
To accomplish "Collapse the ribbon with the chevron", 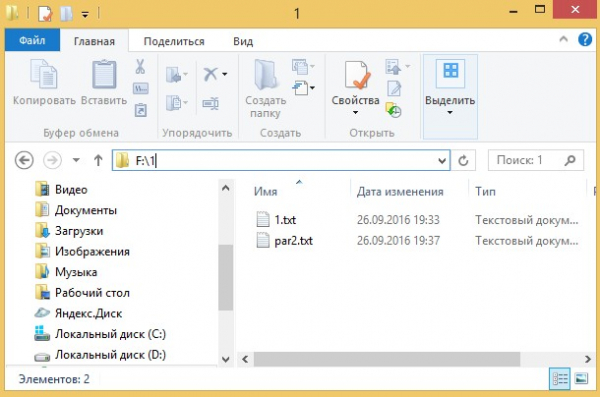I will 563,39.
